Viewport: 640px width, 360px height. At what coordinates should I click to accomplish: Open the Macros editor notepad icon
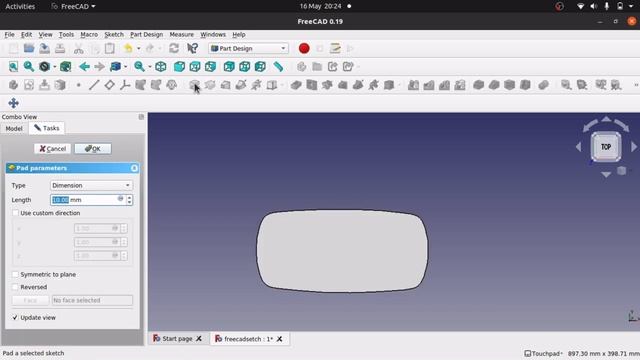coord(335,48)
